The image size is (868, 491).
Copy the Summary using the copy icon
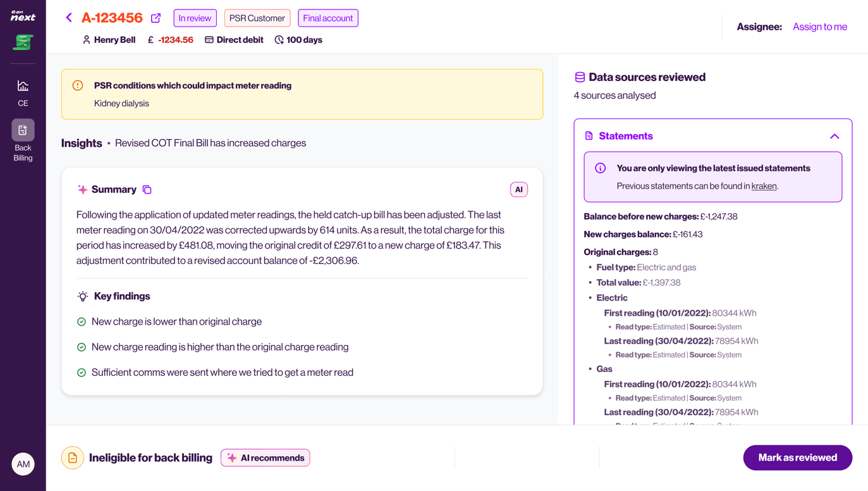147,189
